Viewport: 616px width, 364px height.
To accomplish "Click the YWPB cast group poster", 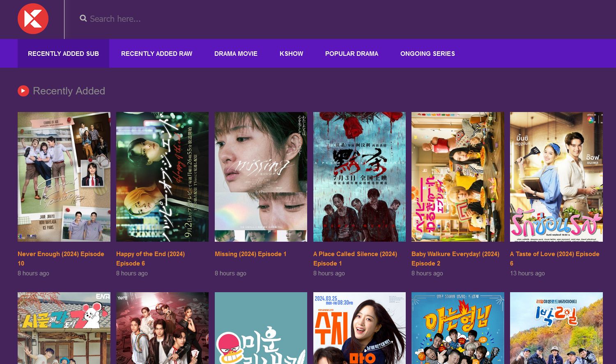I will coord(162,328).
